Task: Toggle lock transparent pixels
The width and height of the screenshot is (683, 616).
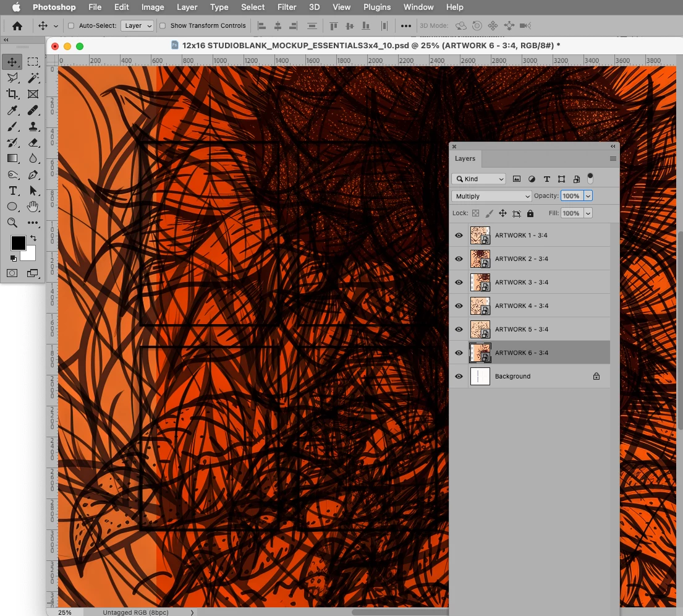Action: [x=476, y=213]
